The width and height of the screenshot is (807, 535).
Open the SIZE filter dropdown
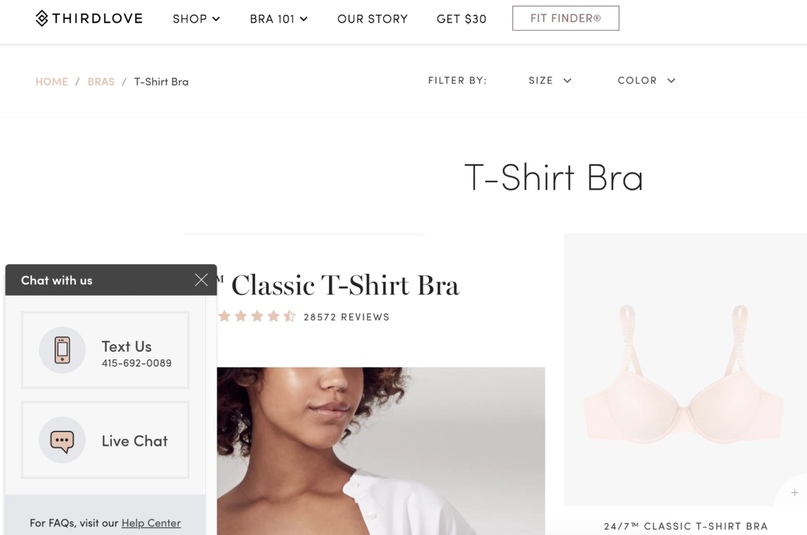pyautogui.click(x=550, y=80)
